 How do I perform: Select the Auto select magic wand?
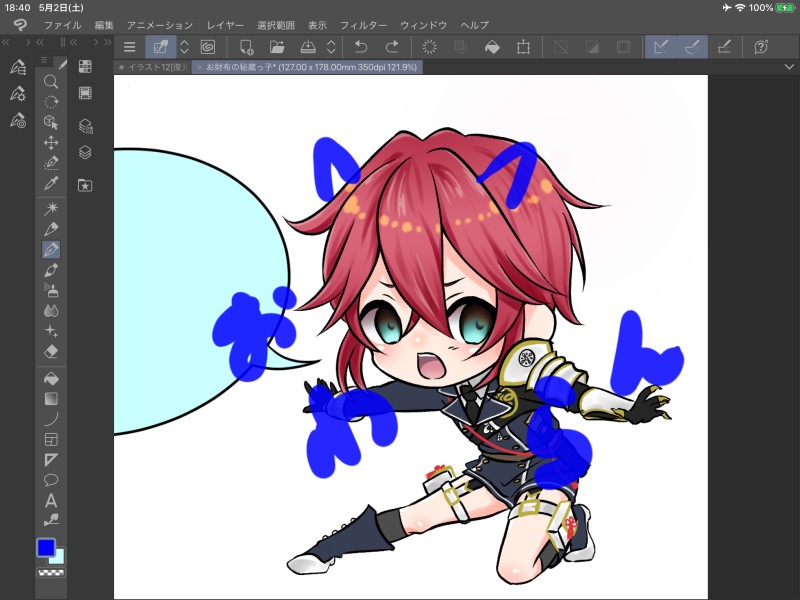coord(51,208)
